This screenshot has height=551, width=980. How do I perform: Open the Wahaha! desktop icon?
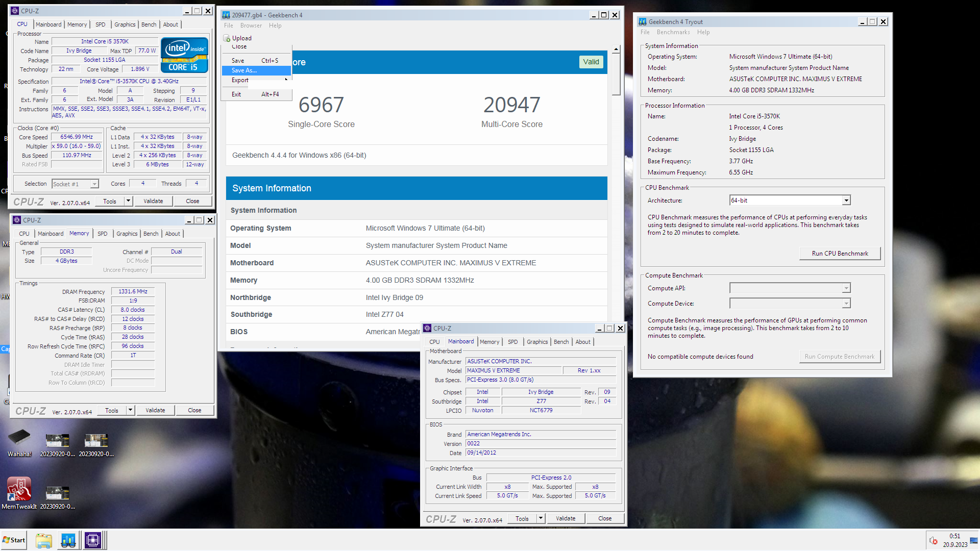coord(19,443)
